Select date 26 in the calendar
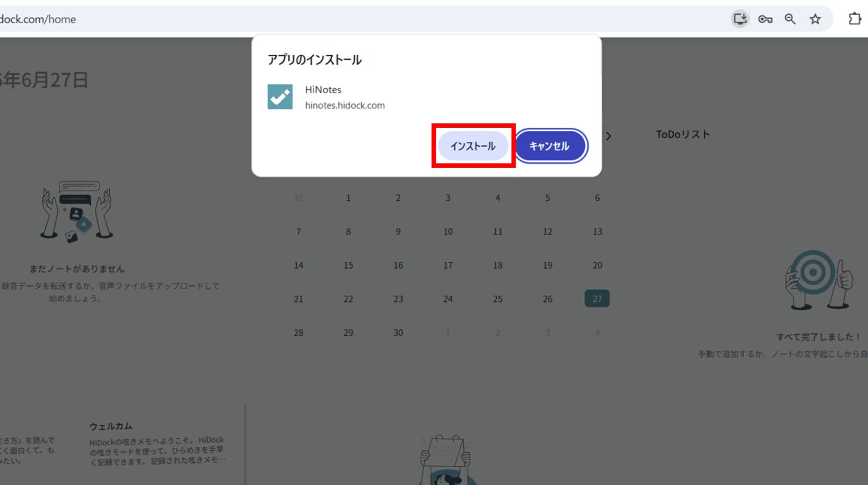Image resolution: width=868 pixels, height=485 pixels. tap(547, 299)
